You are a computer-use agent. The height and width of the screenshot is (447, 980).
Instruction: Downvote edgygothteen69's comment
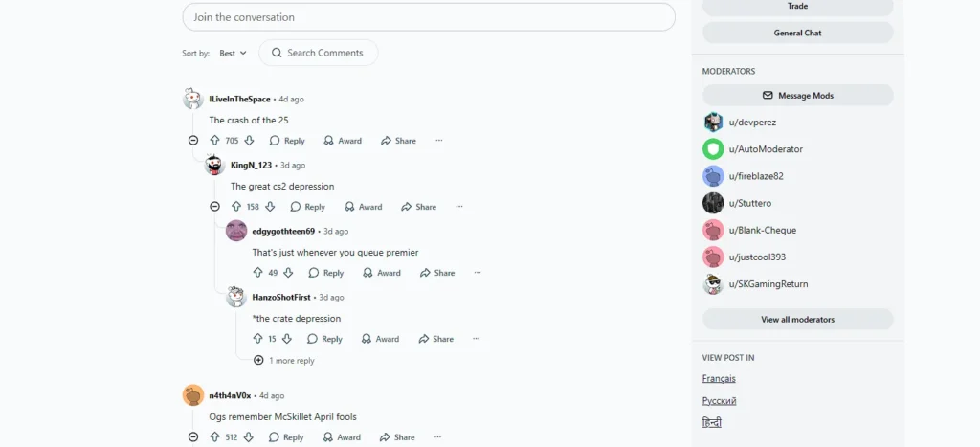(x=288, y=273)
